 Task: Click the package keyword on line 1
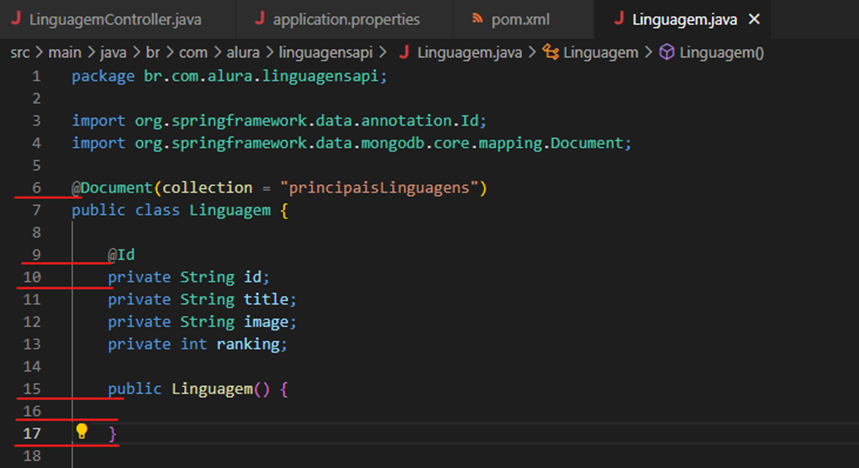[103, 76]
